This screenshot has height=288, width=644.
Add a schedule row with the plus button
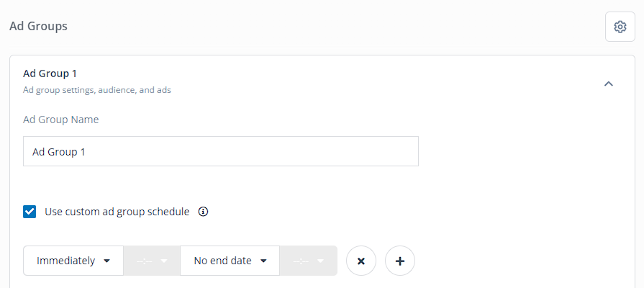400,261
